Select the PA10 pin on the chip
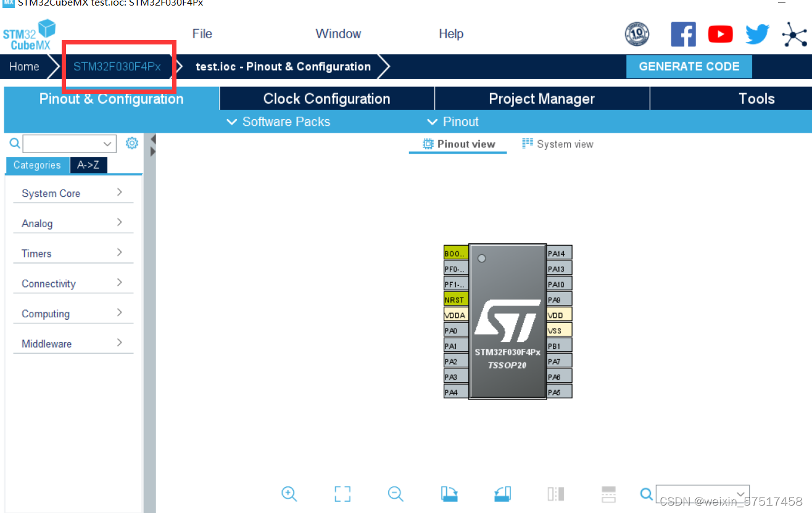The width and height of the screenshot is (812, 513). tap(560, 283)
